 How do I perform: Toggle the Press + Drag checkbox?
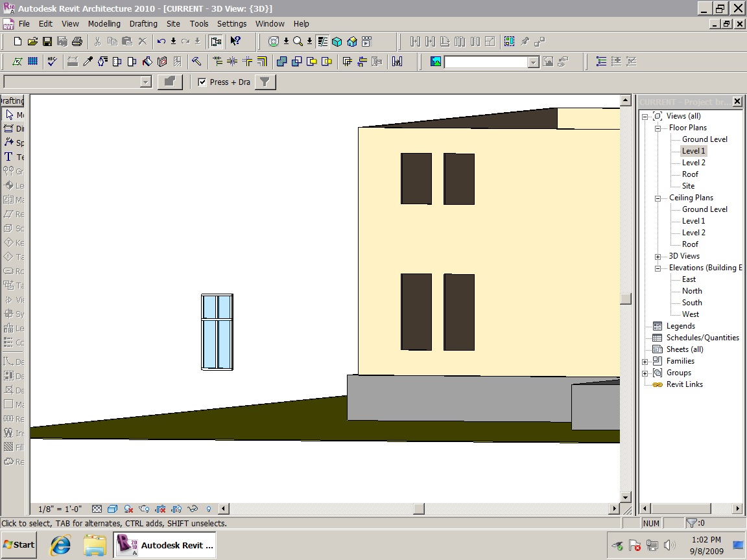(x=202, y=82)
